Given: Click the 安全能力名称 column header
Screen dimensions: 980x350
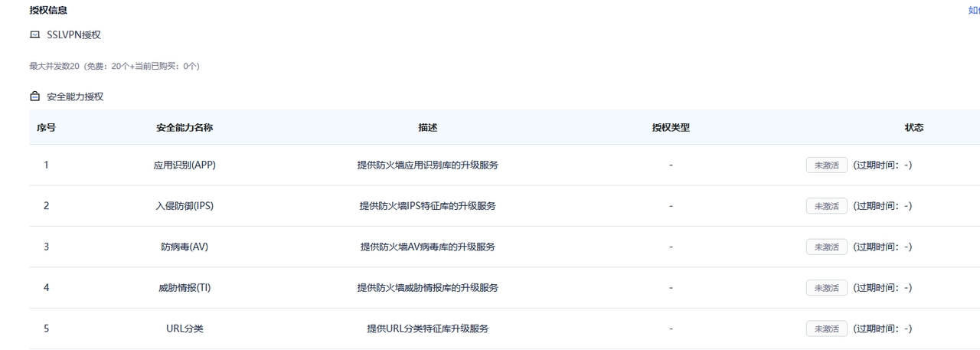Looking at the screenshot, I should pos(185,128).
